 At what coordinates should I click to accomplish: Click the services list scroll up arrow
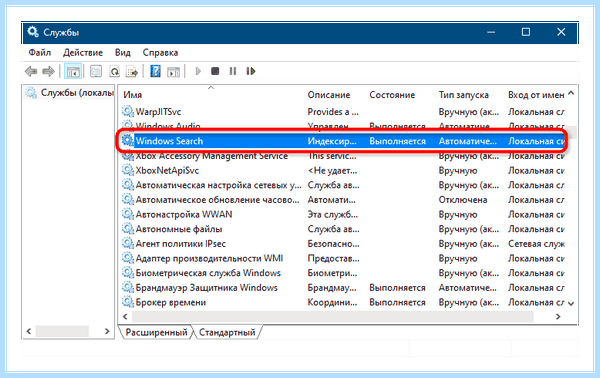[x=571, y=93]
